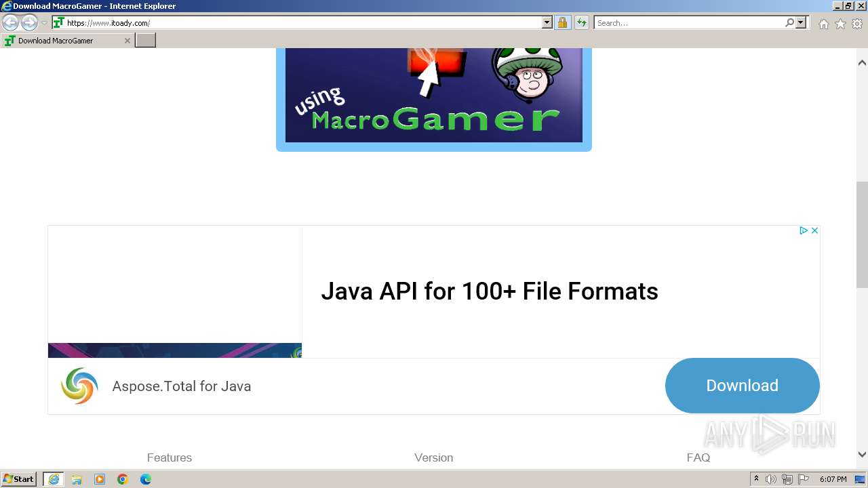Open the network tray icon
This screenshot has height=488, width=868.
point(787,479)
